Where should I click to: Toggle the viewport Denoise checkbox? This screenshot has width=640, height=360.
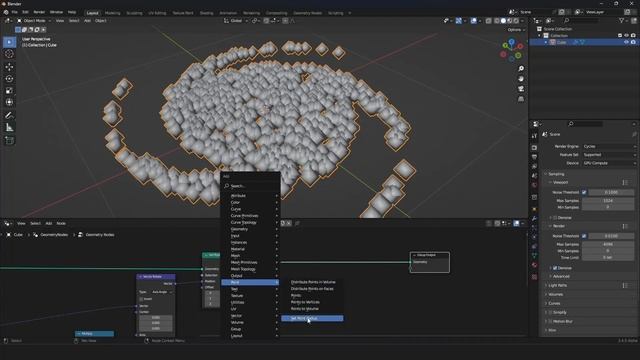click(x=555, y=218)
